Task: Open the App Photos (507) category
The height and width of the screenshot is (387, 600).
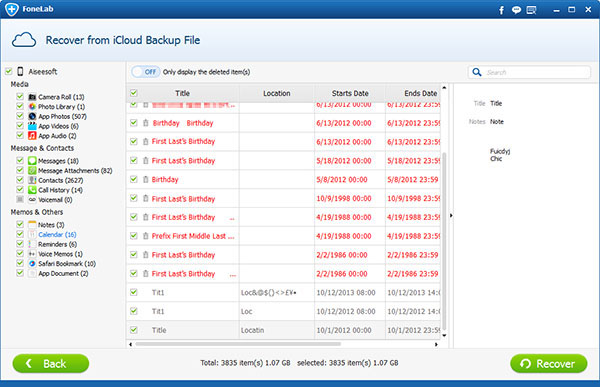Action: [x=62, y=116]
